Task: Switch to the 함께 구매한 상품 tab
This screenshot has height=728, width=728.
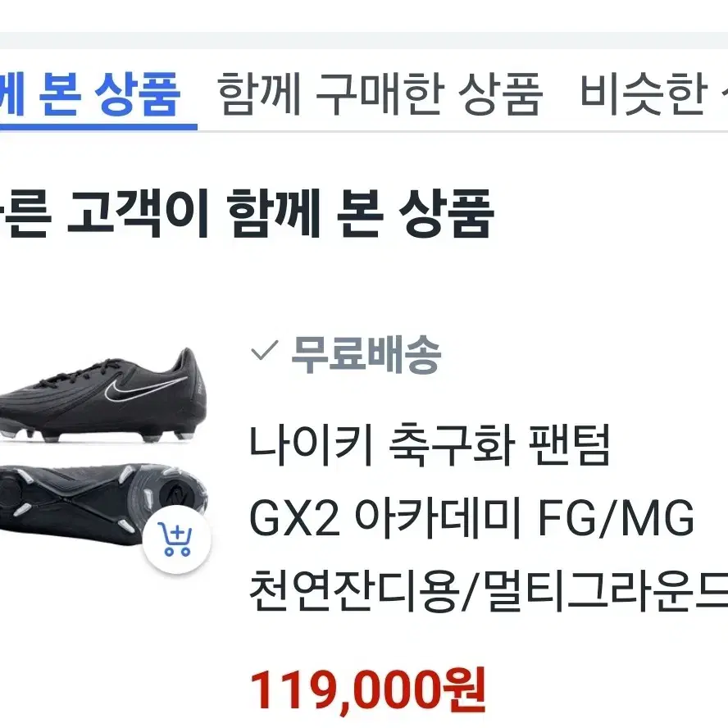Action: click(x=380, y=94)
